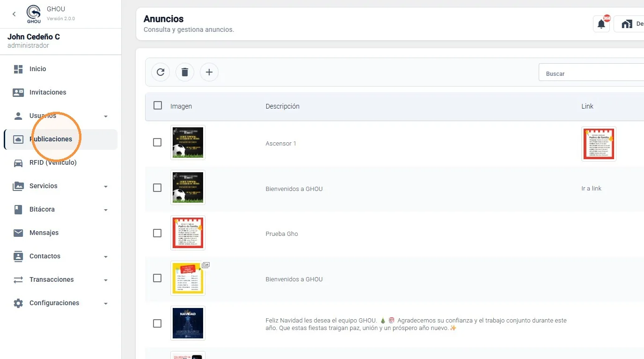Click the Servicios photo icon
This screenshot has height=359, width=644.
click(18, 186)
